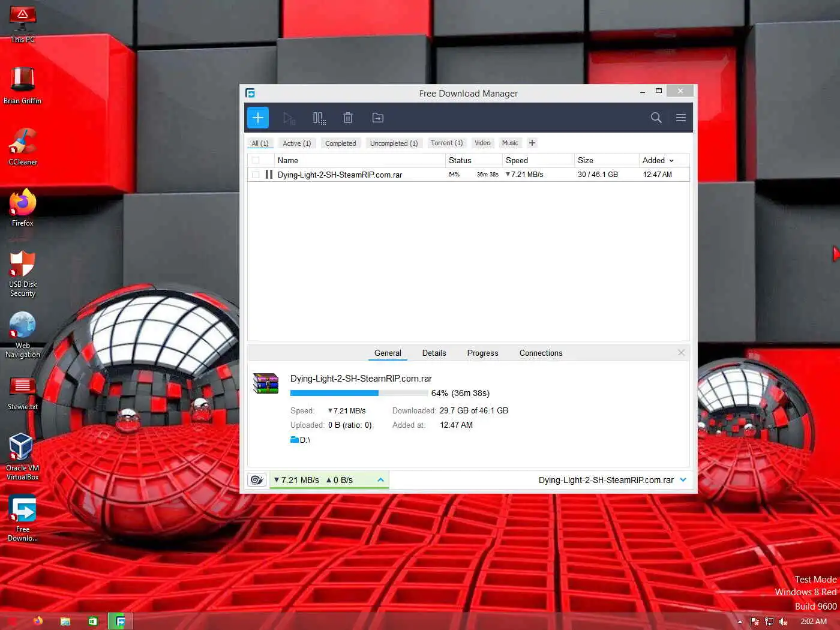Tick the select-all checkbox in header
Screen dimensions: 840x630
pyautogui.click(x=256, y=160)
